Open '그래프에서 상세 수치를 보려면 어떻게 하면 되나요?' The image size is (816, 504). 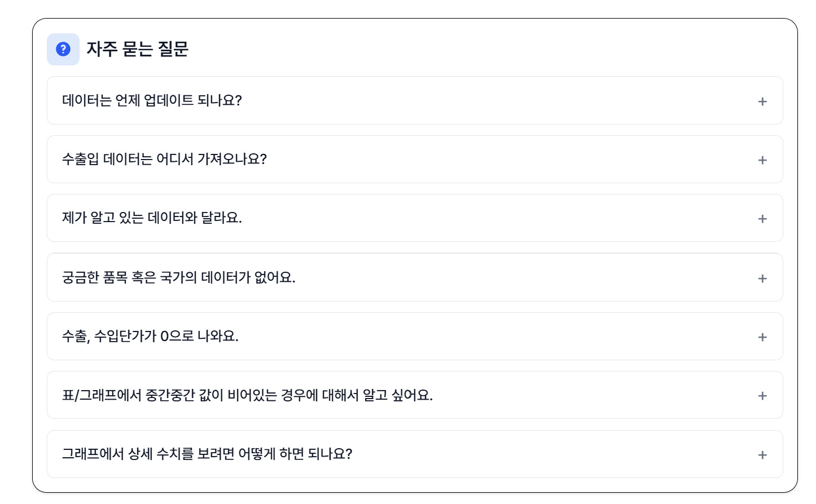207,454
